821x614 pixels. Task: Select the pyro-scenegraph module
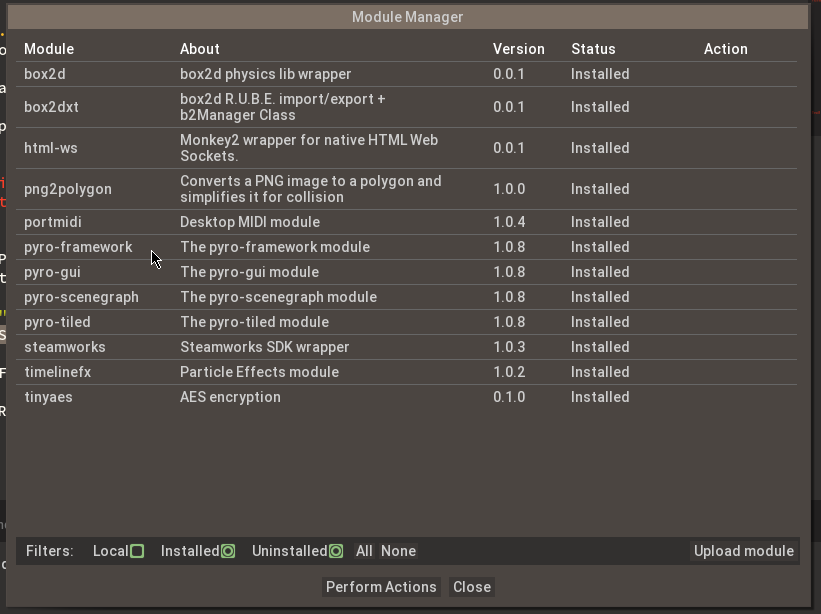pyautogui.click(x=81, y=297)
